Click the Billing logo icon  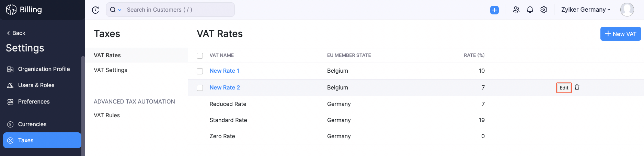(11, 10)
